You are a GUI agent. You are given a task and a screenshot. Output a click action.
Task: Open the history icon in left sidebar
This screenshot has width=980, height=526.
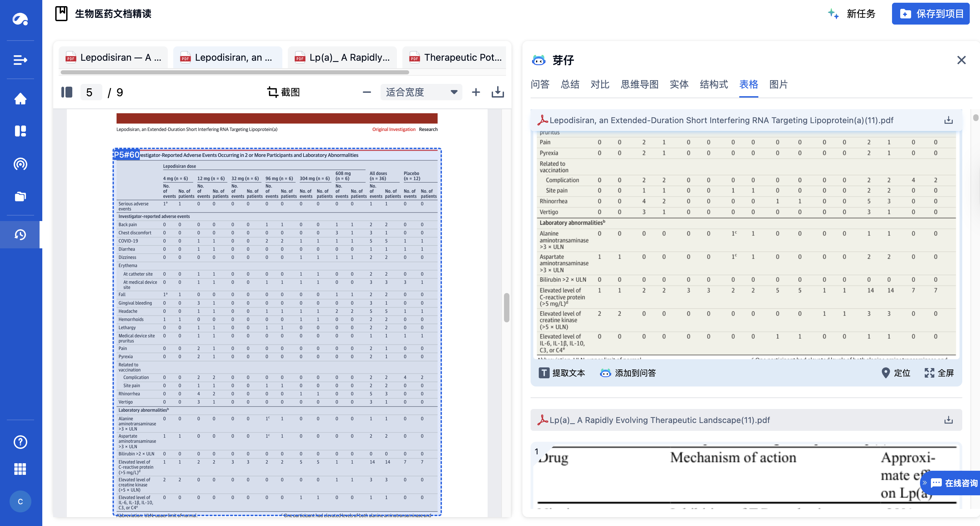coord(20,234)
